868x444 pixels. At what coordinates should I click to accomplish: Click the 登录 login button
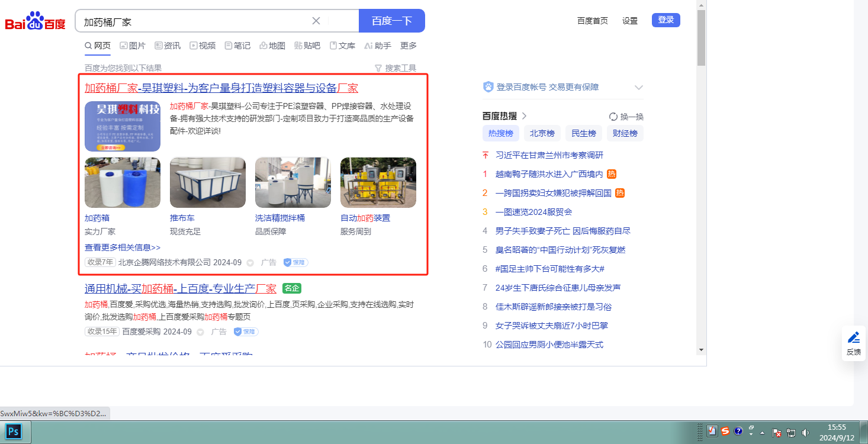pos(666,20)
